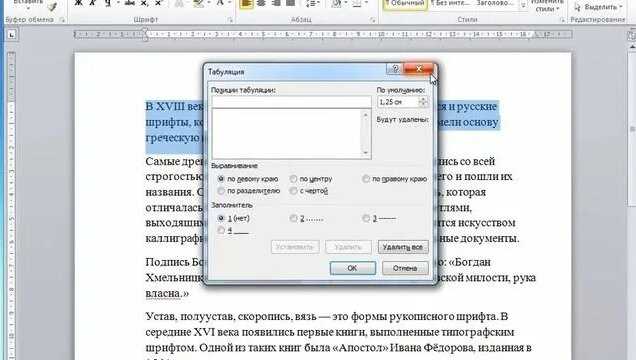Open the clipboard pane launcher
Viewport: 636px width, 360px height.
[62, 19]
